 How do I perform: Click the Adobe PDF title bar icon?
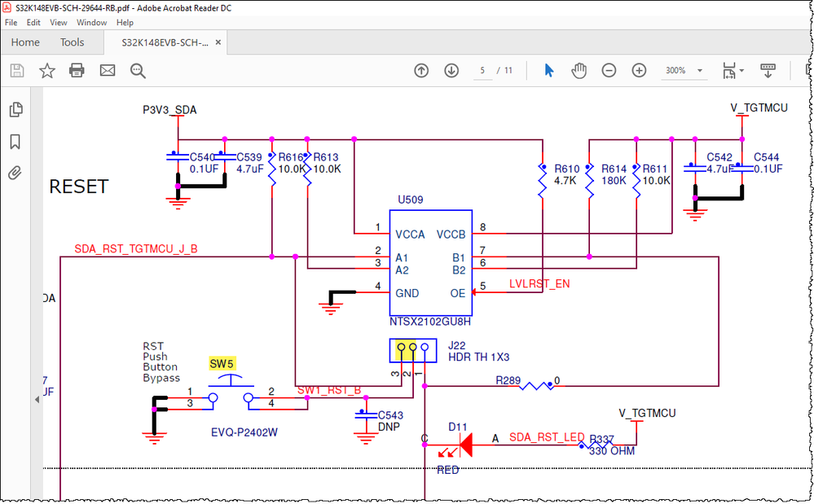click(7, 8)
